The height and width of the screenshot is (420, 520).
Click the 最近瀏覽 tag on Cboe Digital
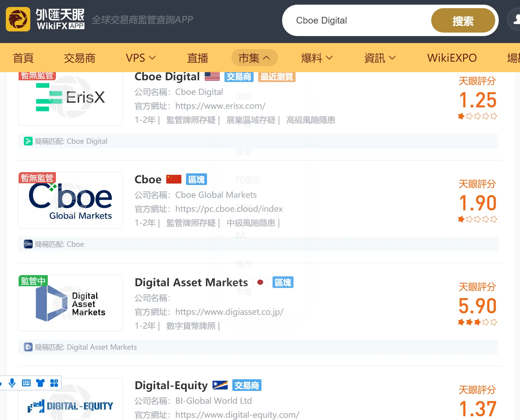pyautogui.click(x=277, y=76)
